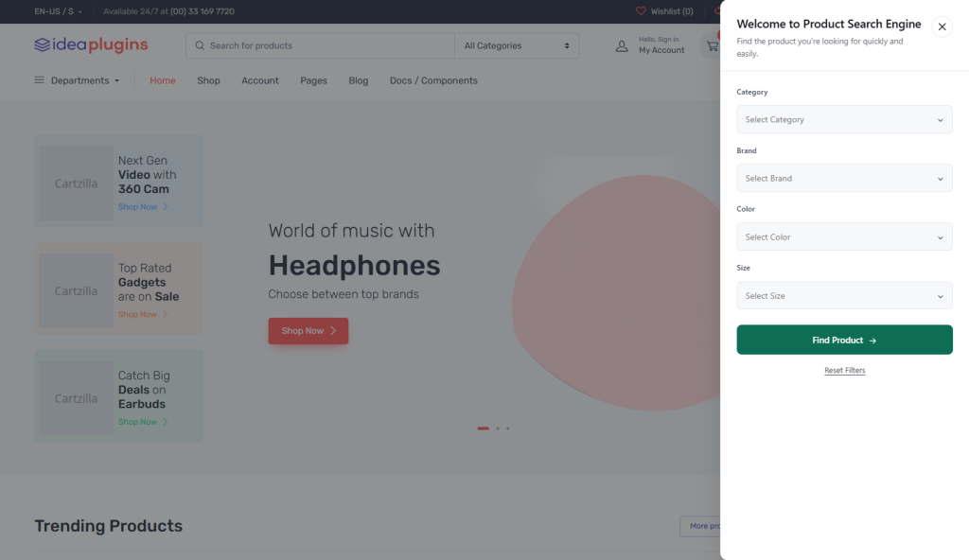Image resolution: width=969 pixels, height=560 pixels.
Task: Click the ideaplugins logo
Action: pos(91,44)
